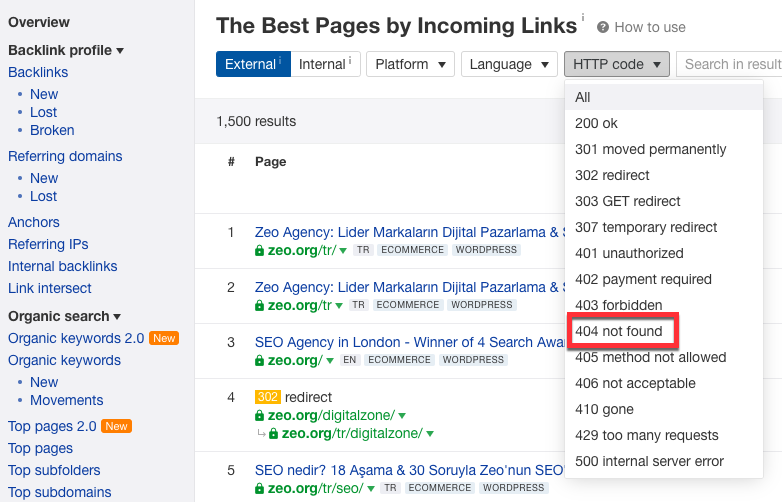This screenshot has height=502, width=782.
Task: Switch to Internal links tab
Action: (325, 64)
